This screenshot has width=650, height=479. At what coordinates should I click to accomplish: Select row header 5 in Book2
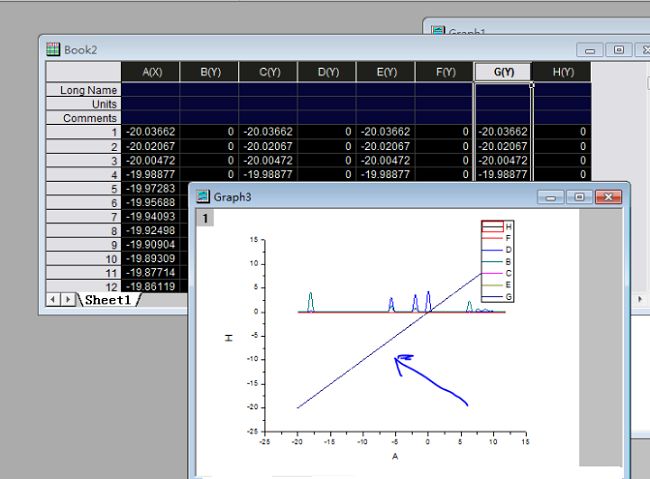coord(83,189)
